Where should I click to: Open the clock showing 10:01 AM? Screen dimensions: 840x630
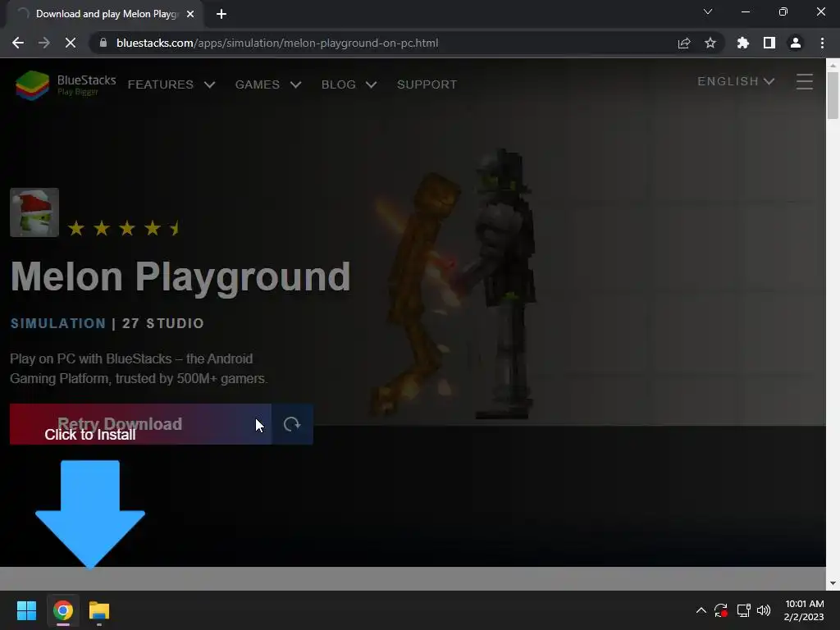coord(804,610)
